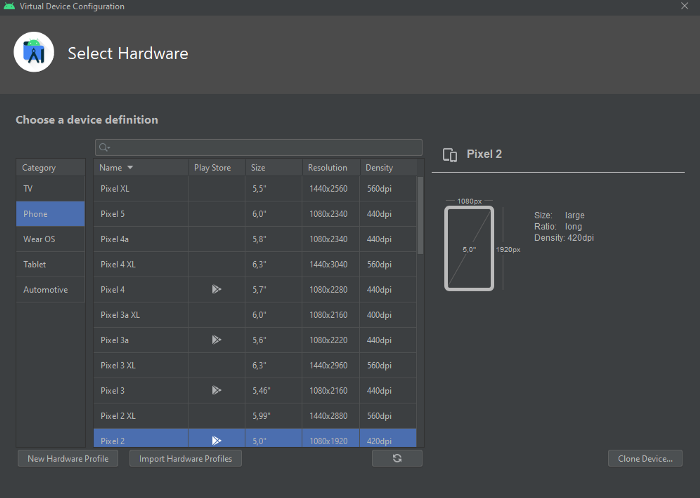Viewport: 700px width, 498px height.
Task: Select the Pixel 2 name cell
Action: click(141, 438)
